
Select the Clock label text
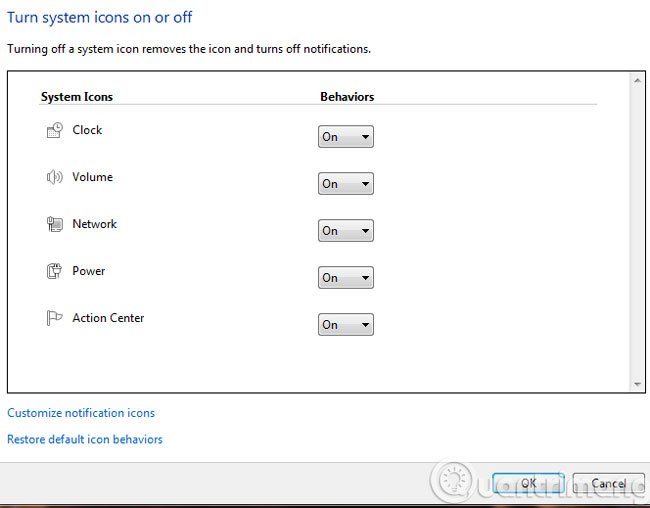pos(87,130)
